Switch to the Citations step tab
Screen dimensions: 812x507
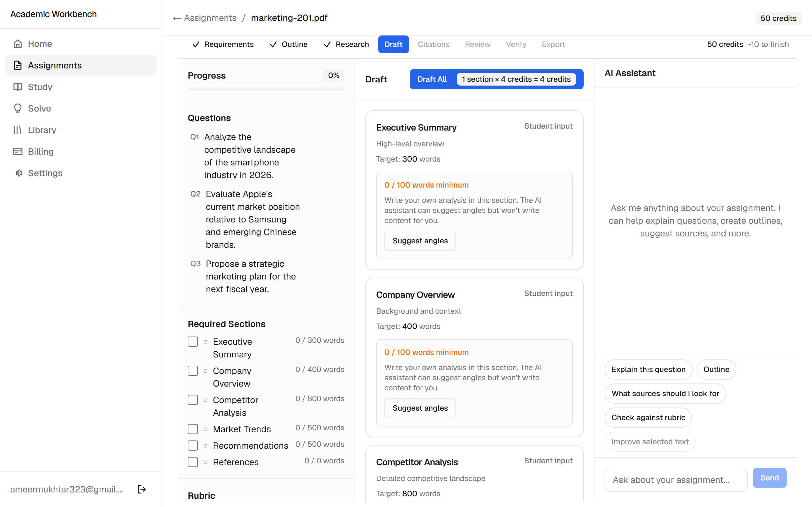click(434, 44)
